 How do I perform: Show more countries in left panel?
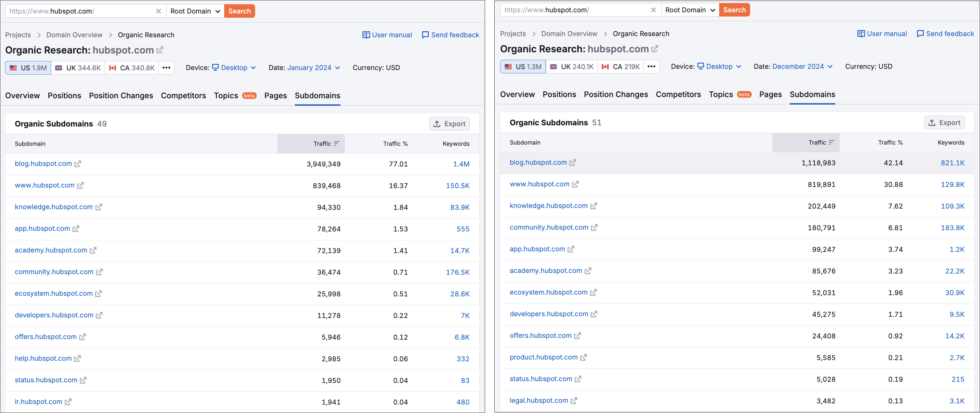(x=166, y=68)
